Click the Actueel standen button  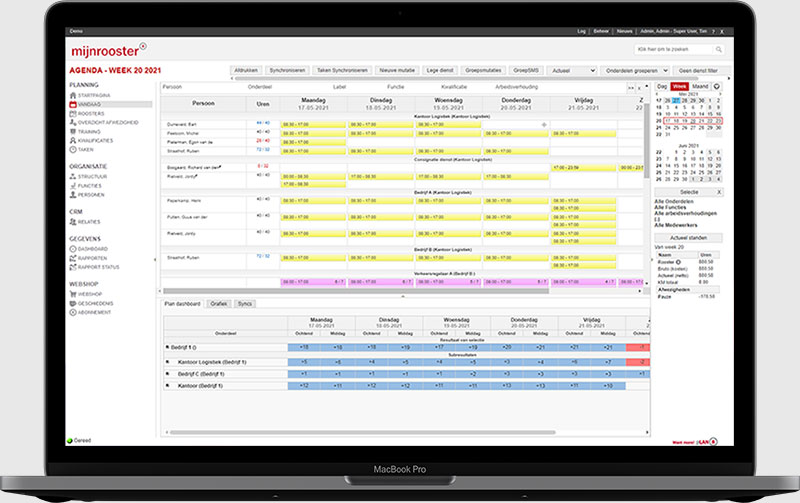(690, 236)
